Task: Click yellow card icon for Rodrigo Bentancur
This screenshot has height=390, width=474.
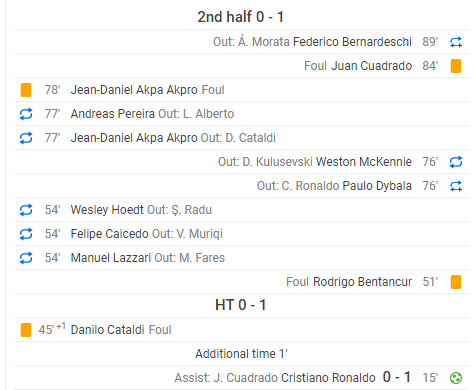Action: coord(456,282)
